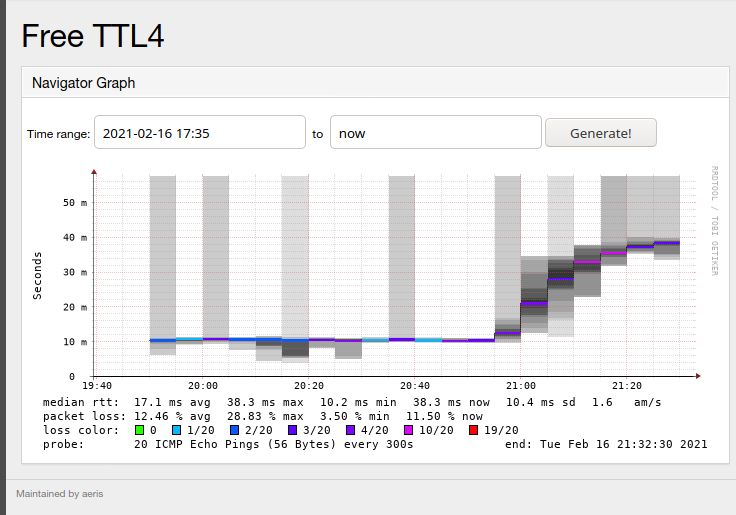This screenshot has height=515, width=736.
Task: Click the '11.50 % now' packet loss value
Action: [x=445, y=416]
